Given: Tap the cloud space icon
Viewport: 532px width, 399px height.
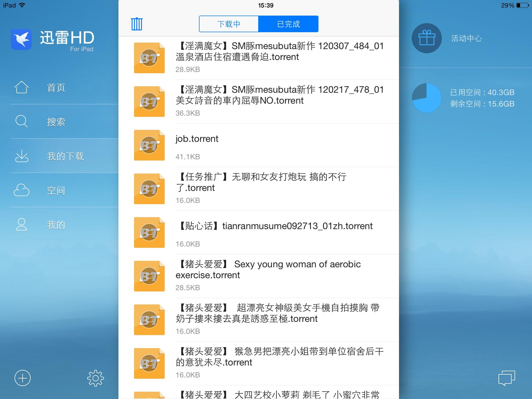Looking at the screenshot, I should click(21, 190).
